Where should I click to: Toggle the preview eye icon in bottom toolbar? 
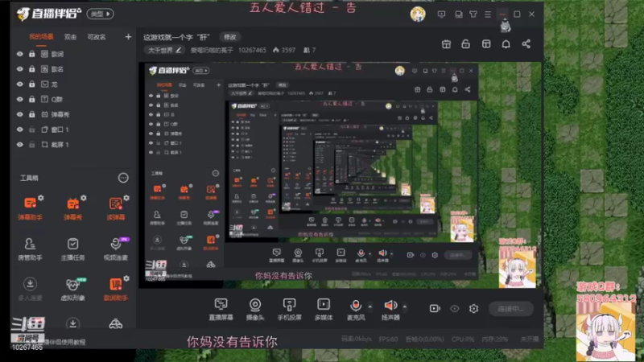[x=454, y=308]
